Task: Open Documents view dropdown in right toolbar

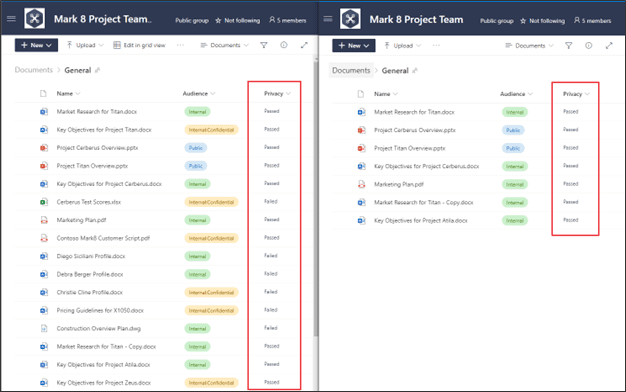Action: tap(529, 46)
